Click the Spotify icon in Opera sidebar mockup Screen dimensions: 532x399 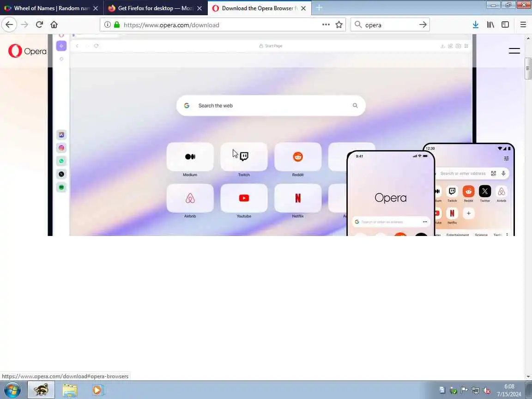61,187
